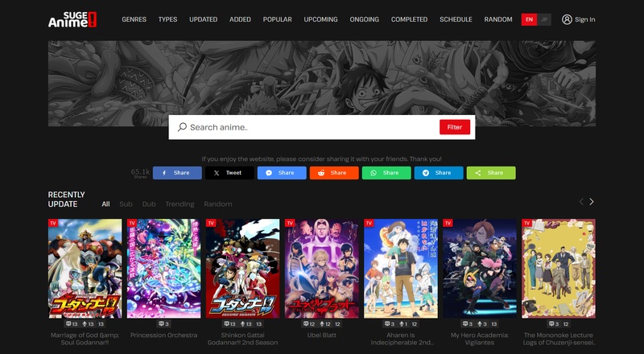Go to the UPDATED page
The image size is (644, 354).
204,19
